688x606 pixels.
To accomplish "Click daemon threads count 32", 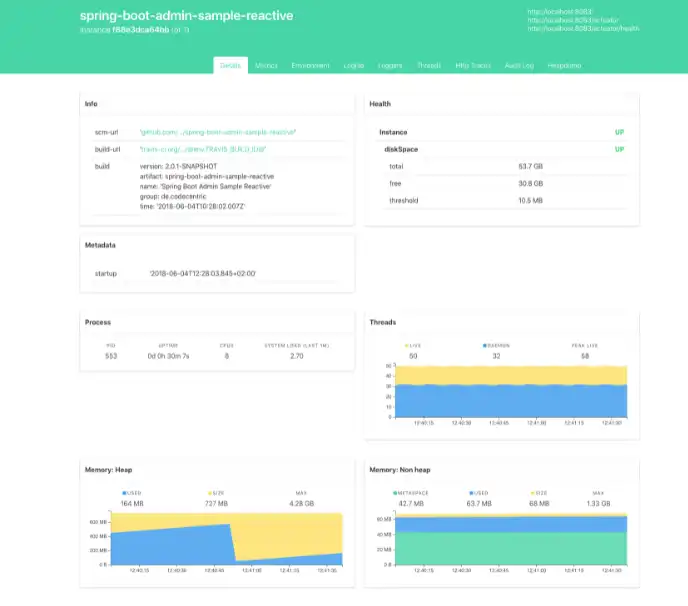I will click(x=496, y=356).
